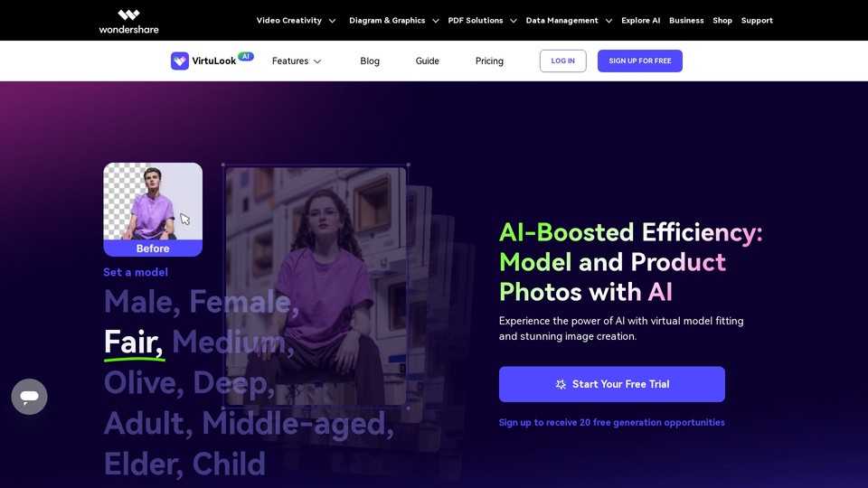Click the VirtuLook heart logo icon

tap(179, 61)
